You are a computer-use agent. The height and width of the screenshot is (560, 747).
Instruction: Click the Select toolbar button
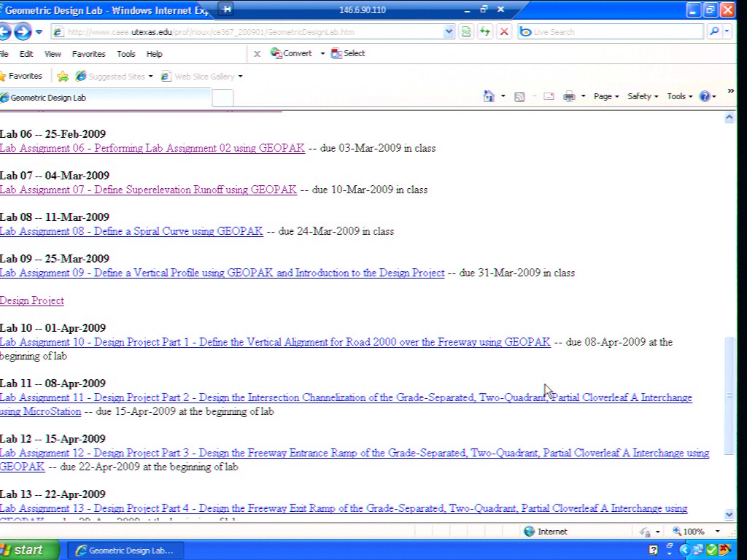(348, 53)
